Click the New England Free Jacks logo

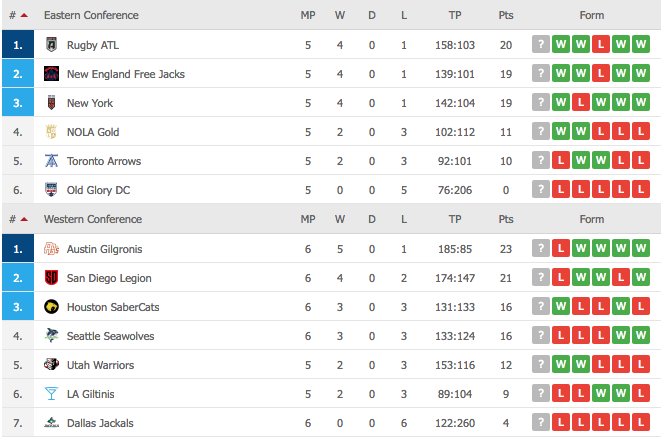point(51,74)
